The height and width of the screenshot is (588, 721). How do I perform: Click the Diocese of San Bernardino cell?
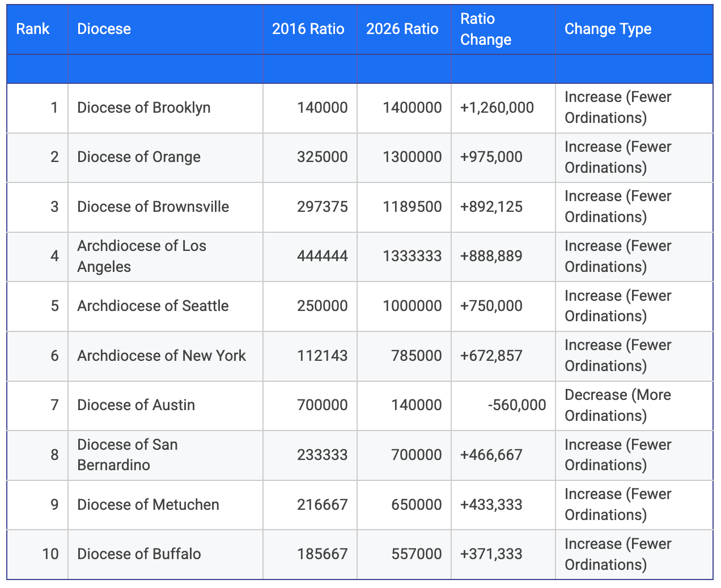(x=166, y=455)
